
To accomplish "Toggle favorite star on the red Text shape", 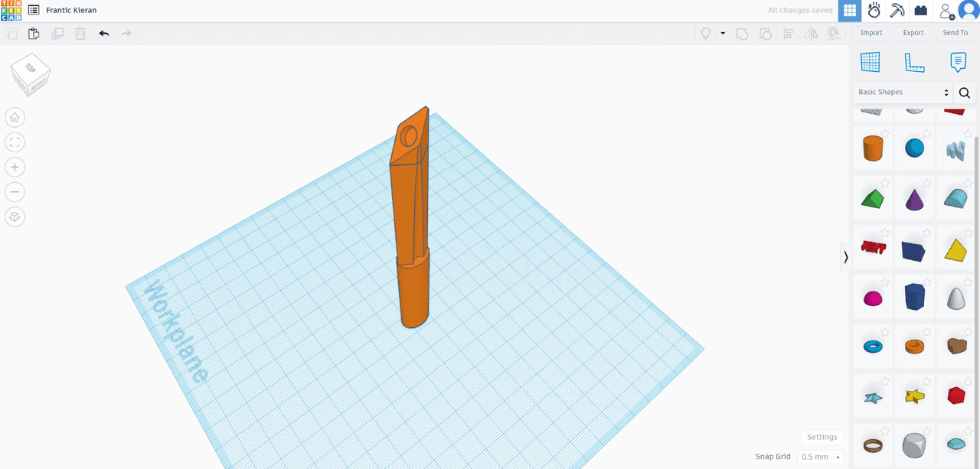I will coord(885,233).
